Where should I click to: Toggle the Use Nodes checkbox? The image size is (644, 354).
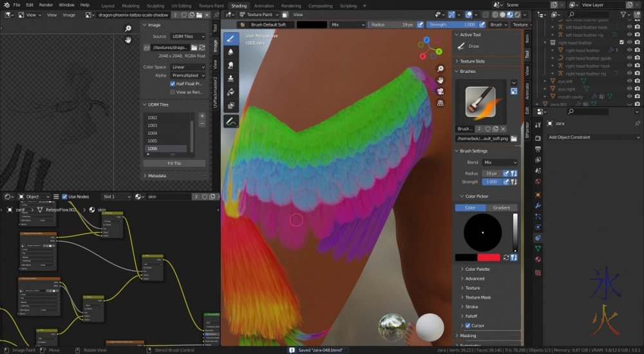[65, 197]
